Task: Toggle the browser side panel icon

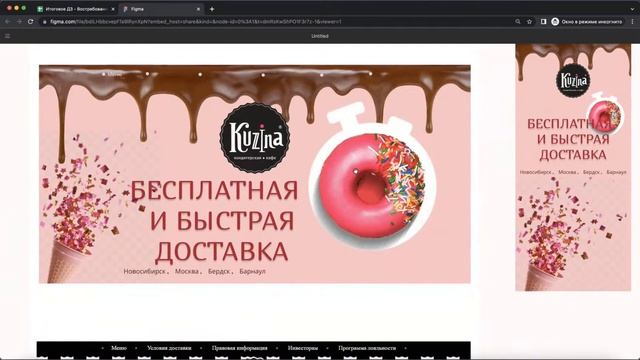Action: point(543,22)
